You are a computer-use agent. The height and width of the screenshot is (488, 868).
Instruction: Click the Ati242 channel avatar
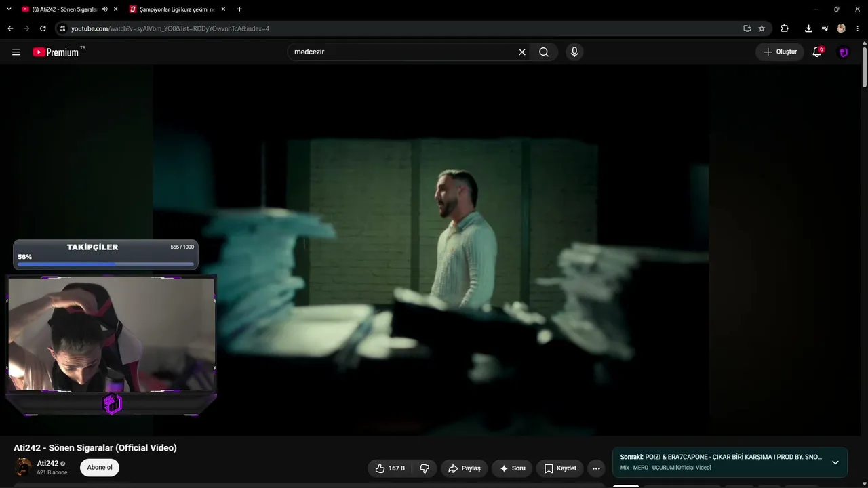(x=23, y=467)
